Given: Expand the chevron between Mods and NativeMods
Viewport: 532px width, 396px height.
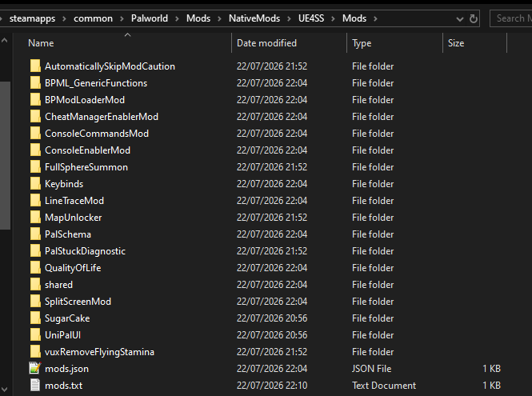Looking at the screenshot, I should pos(219,18).
